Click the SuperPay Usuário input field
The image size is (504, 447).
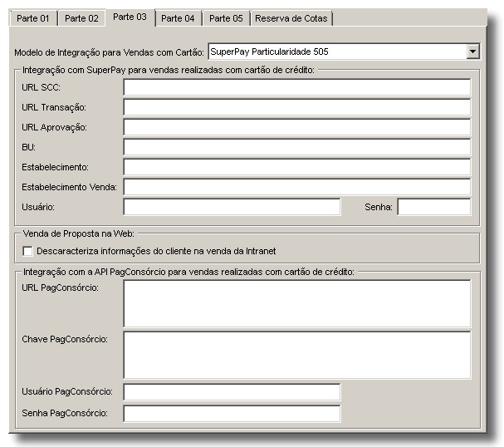click(x=232, y=207)
